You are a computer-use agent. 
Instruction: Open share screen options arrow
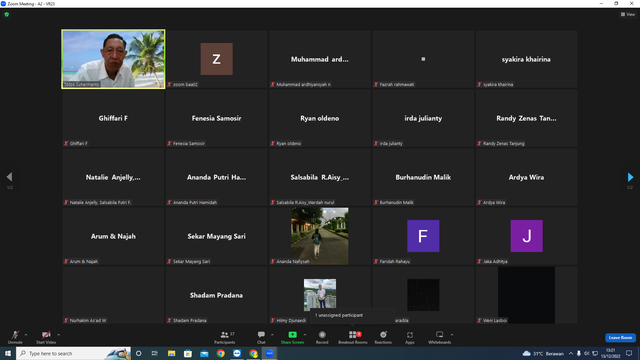click(305, 335)
